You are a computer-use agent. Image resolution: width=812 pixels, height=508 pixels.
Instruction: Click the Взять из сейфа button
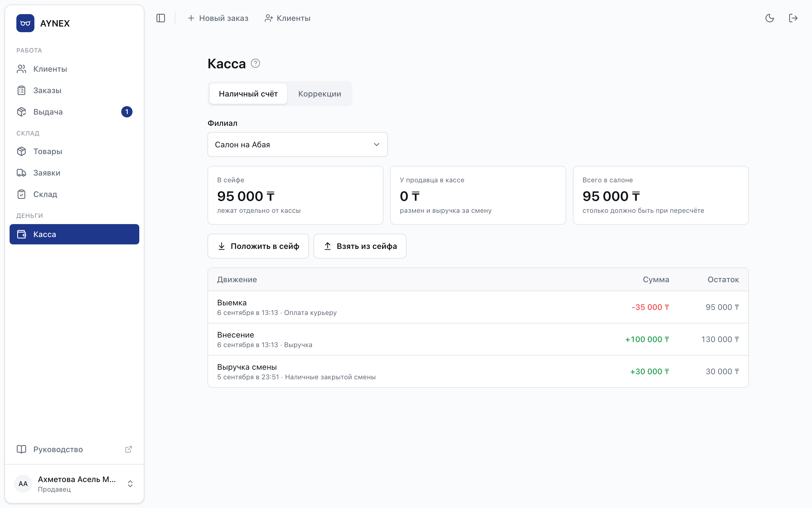360,246
